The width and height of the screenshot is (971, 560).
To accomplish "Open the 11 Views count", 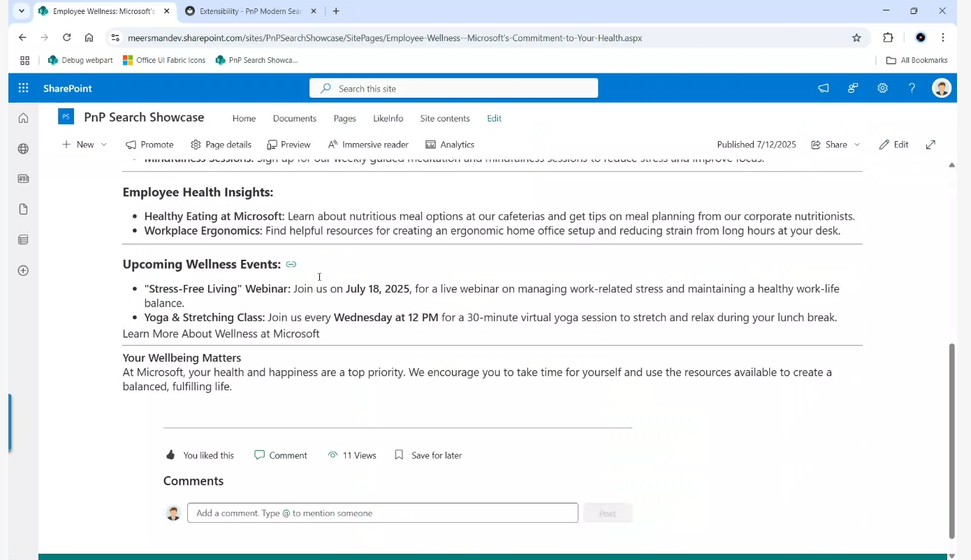I will [352, 455].
